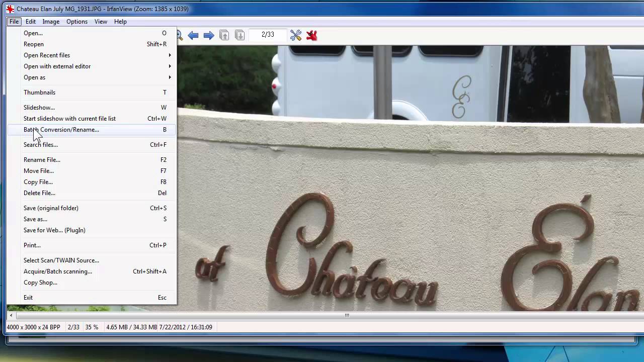Select Slideshow... from the File menu
Image resolution: width=644 pixels, height=362 pixels.
(92, 108)
